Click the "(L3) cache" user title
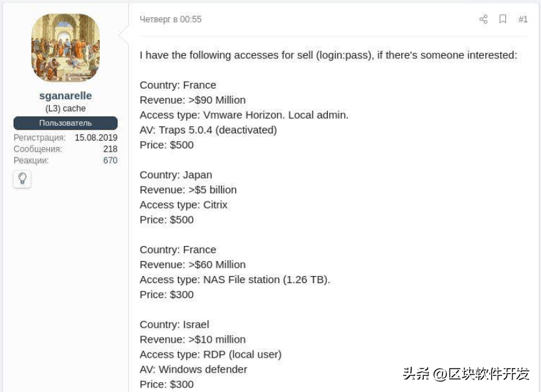Viewport: 541px width, 392px height. [x=65, y=108]
